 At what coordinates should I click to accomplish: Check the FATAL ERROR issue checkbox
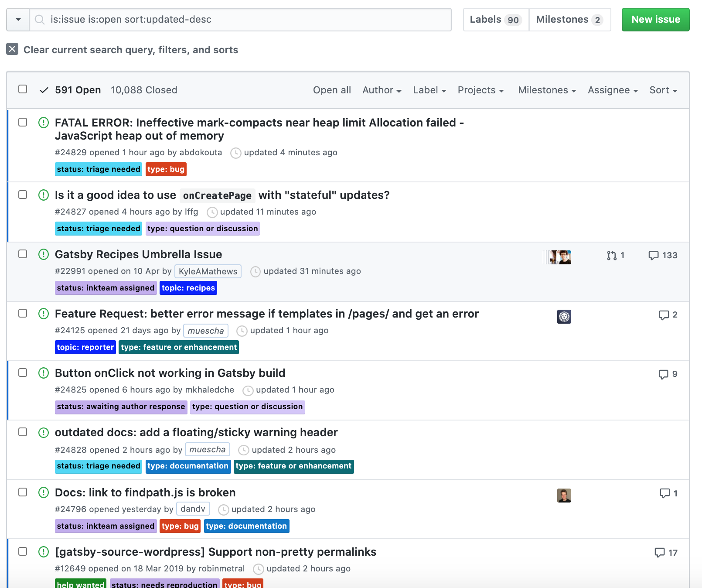click(23, 122)
